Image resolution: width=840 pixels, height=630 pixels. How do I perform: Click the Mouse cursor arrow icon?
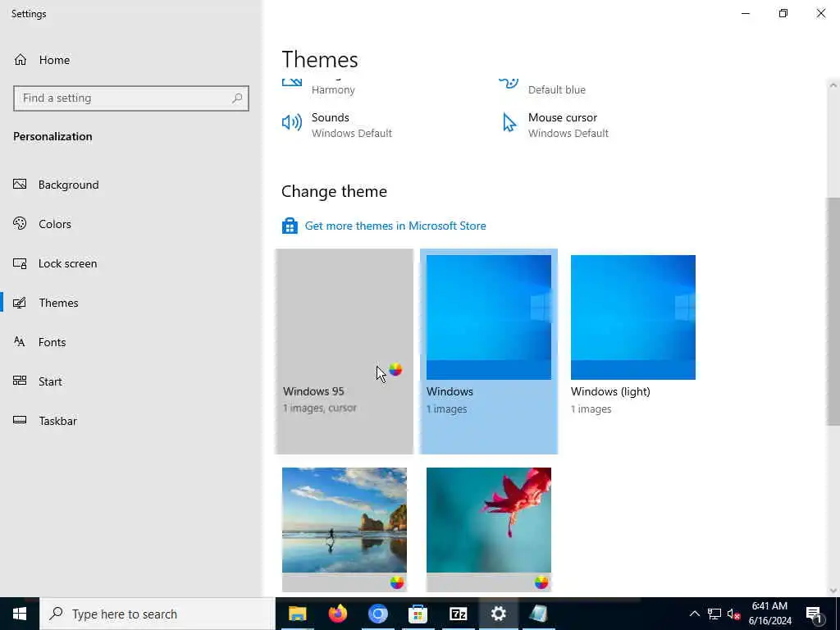[x=509, y=123]
